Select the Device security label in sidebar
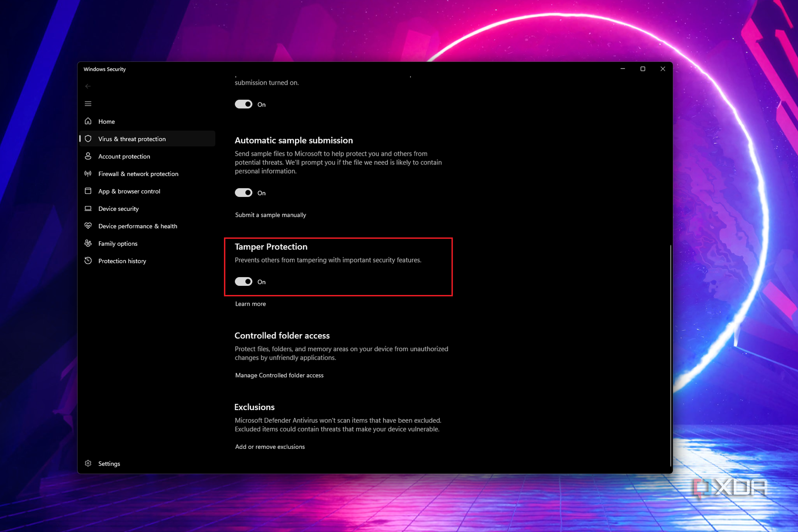Viewport: 798px width, 532px height. point(118,208)
